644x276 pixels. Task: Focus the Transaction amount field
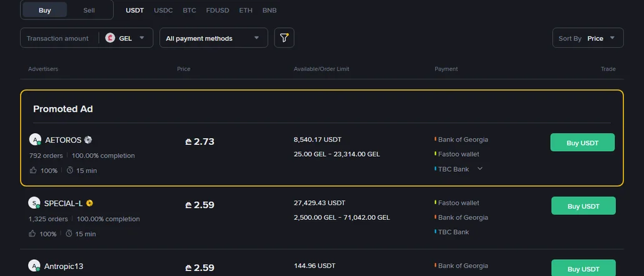[58, 38]
